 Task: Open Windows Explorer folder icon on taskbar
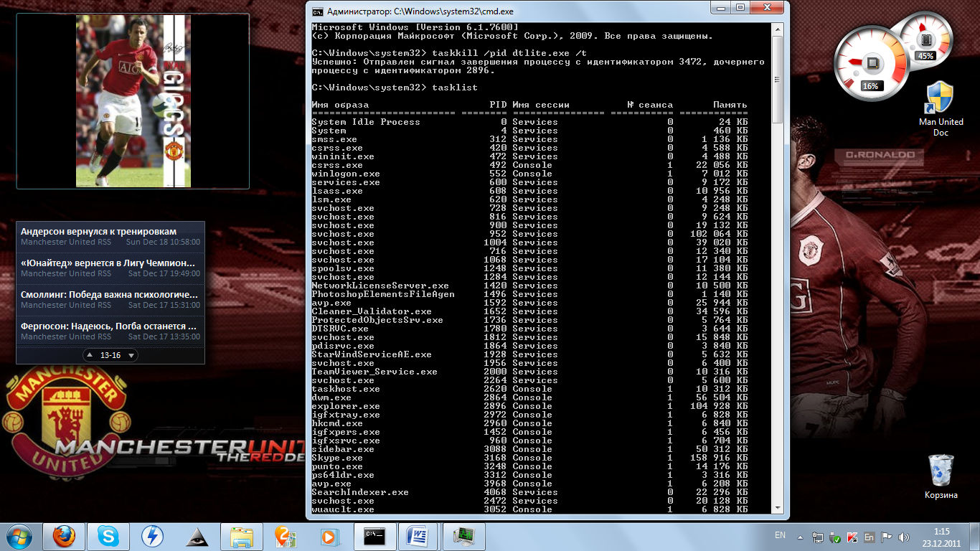242,536
